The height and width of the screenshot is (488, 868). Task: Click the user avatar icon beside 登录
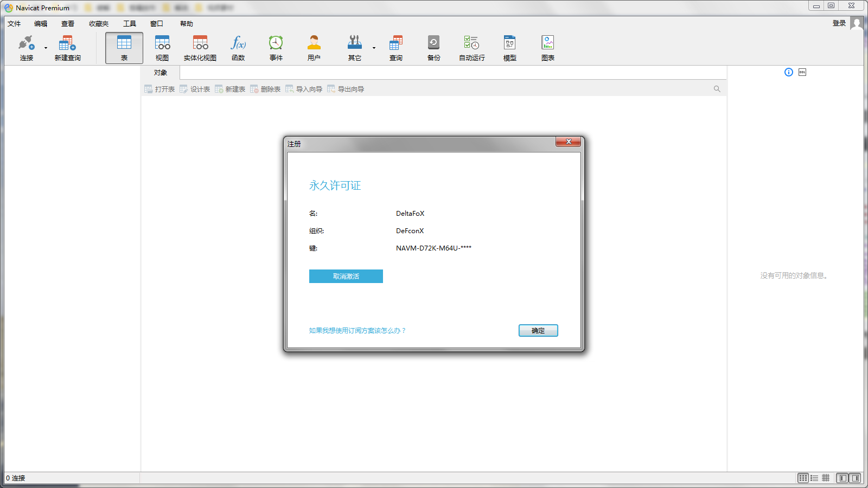(857, 23)
